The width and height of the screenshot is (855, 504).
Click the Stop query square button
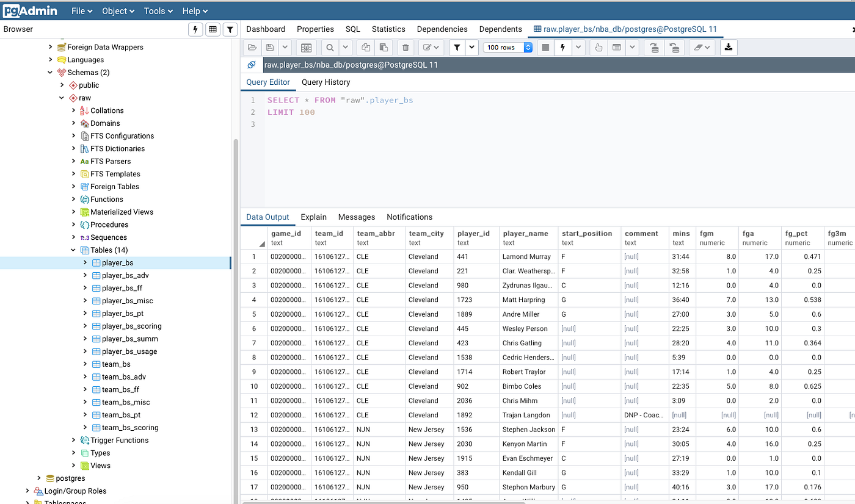pos(545,48)
